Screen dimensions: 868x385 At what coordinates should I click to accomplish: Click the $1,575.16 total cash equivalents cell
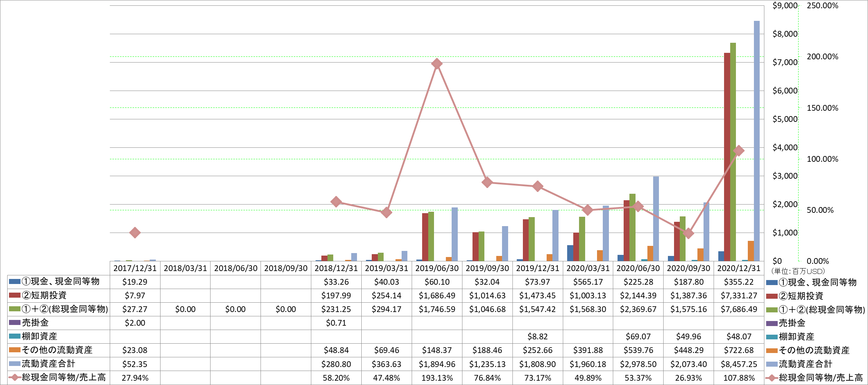click(x=688, y=309)
